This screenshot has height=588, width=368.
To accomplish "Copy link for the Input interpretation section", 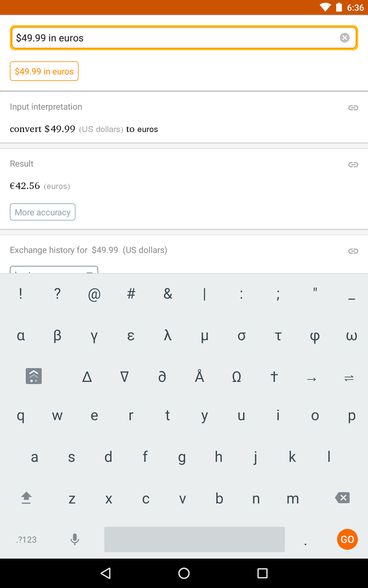I will tap(353, 108).
